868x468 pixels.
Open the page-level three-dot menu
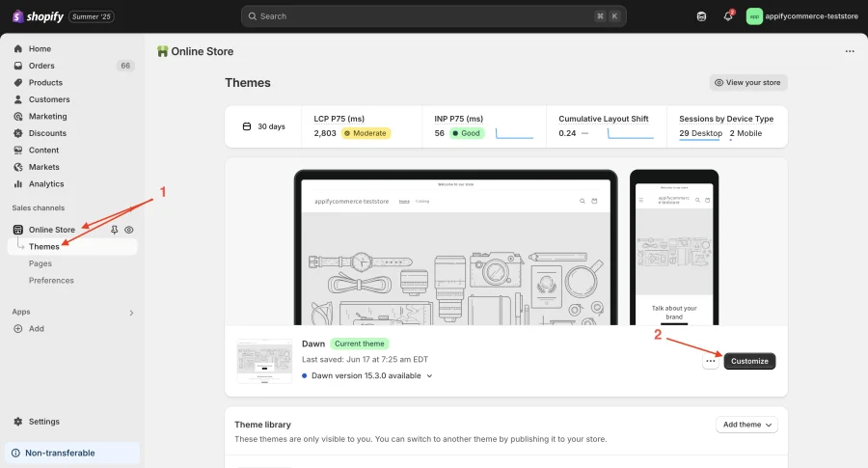(850, 51)
